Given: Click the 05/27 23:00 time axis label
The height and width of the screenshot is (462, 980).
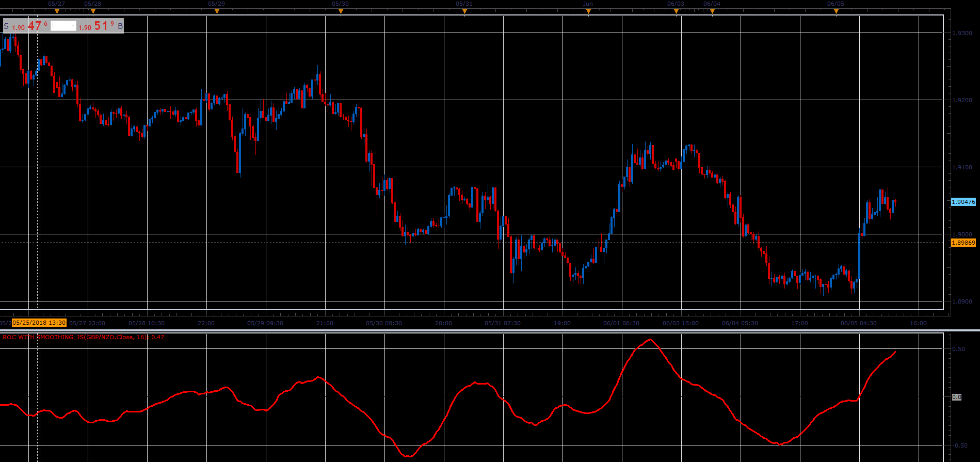Looking at the screenshot, I should (87, 323).
